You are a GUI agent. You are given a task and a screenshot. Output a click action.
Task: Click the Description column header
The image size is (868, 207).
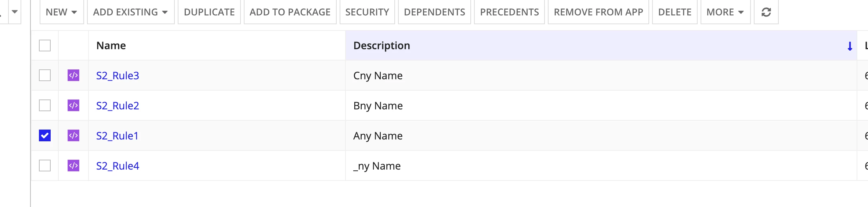coord(601,46)
